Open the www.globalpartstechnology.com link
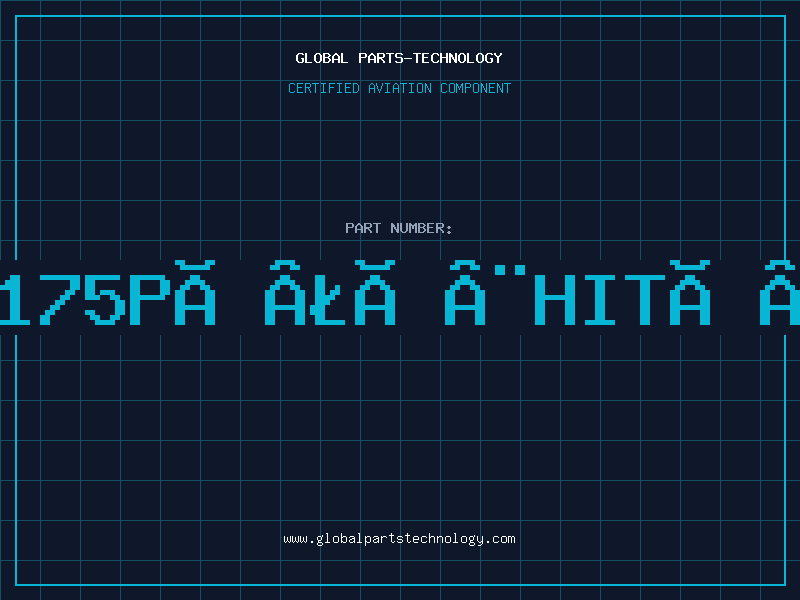The width and height of the screenshot is (800, 600). coord(399,539)
